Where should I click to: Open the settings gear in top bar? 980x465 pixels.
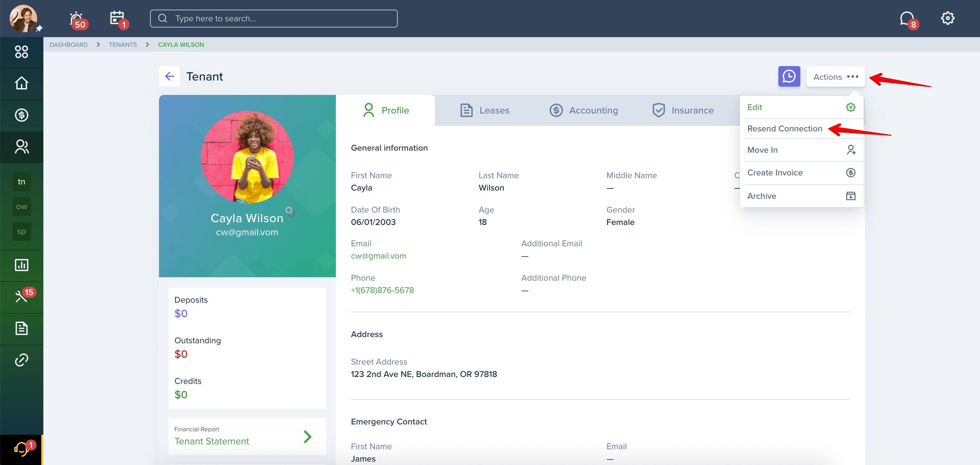click(x=947, y=18)
